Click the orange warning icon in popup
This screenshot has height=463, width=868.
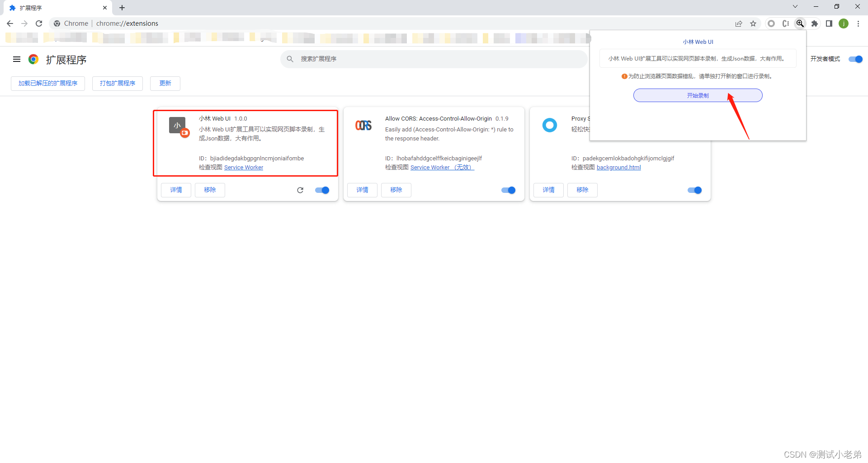pos(624,76)
